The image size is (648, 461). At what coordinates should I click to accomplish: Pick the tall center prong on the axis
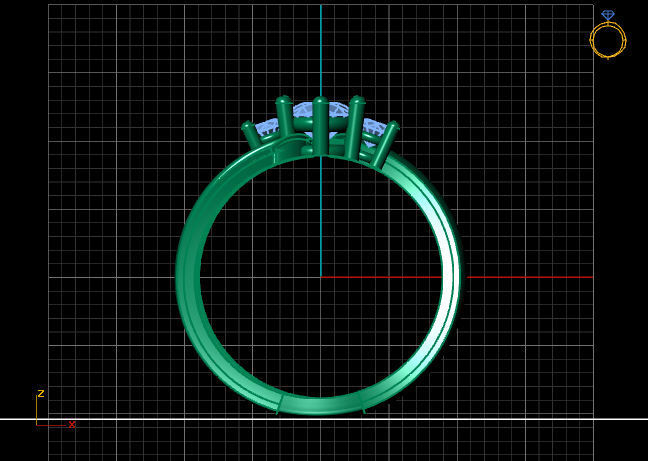[x=319, y=125]
